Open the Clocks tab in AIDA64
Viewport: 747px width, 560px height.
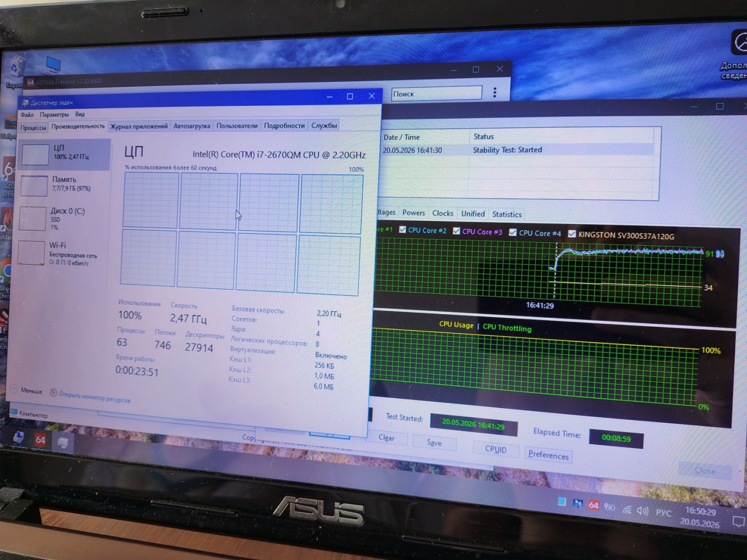click(x=443, y=213)
